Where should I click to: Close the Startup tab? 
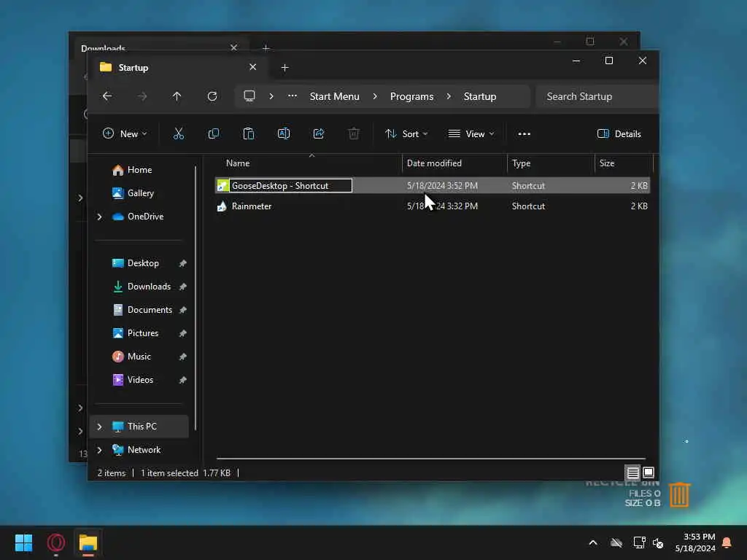253,67
